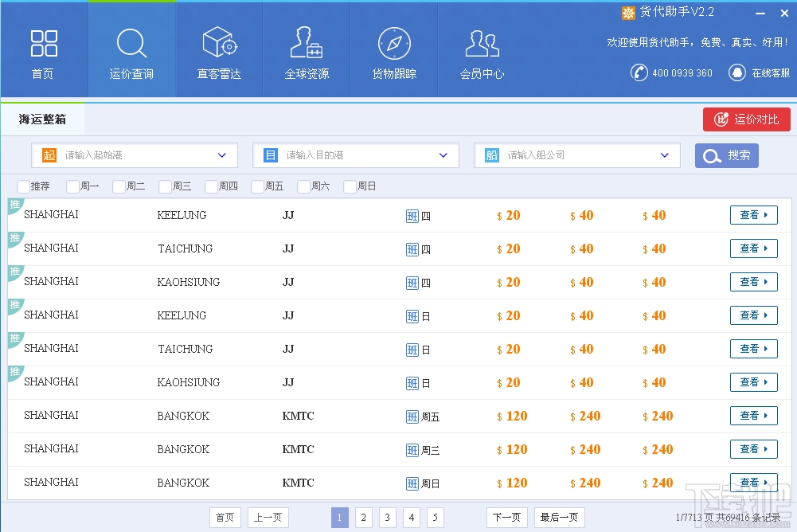The height and width of the screenshot is (532, 797).
Task: Click 班 icon in BANGKOK 周三 row
Action: tap(412, 450)
